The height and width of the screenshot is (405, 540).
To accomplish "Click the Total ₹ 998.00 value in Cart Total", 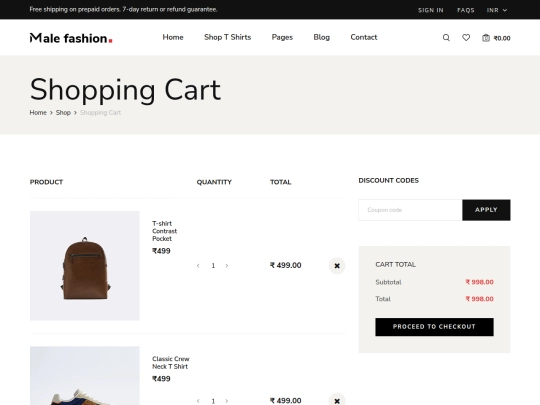I will pyautogui.click(x=479, y=299).
